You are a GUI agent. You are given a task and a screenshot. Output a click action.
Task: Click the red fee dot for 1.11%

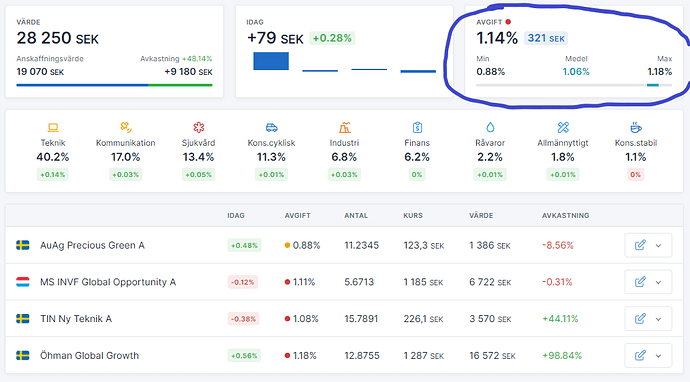[287, 282]
